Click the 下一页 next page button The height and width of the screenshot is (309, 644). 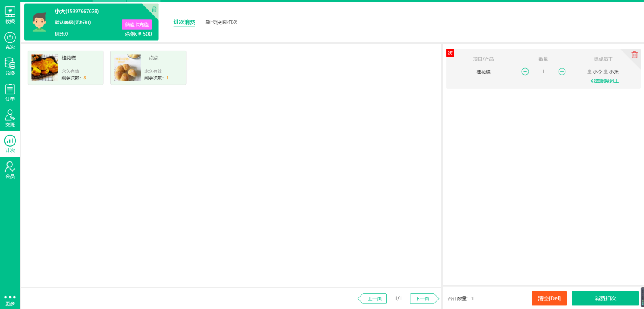(x=423, y=298)
